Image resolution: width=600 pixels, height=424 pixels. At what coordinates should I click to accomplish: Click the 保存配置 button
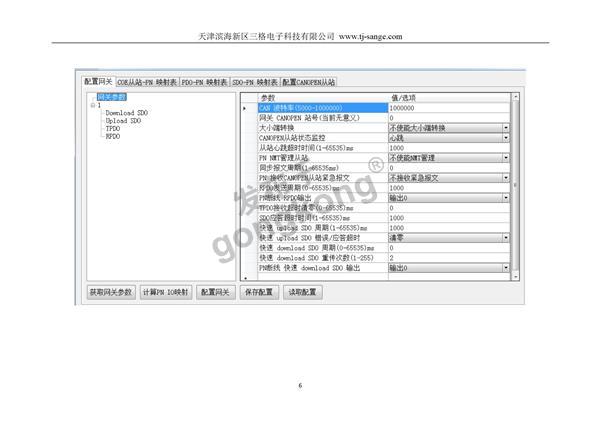pos(259,292)
